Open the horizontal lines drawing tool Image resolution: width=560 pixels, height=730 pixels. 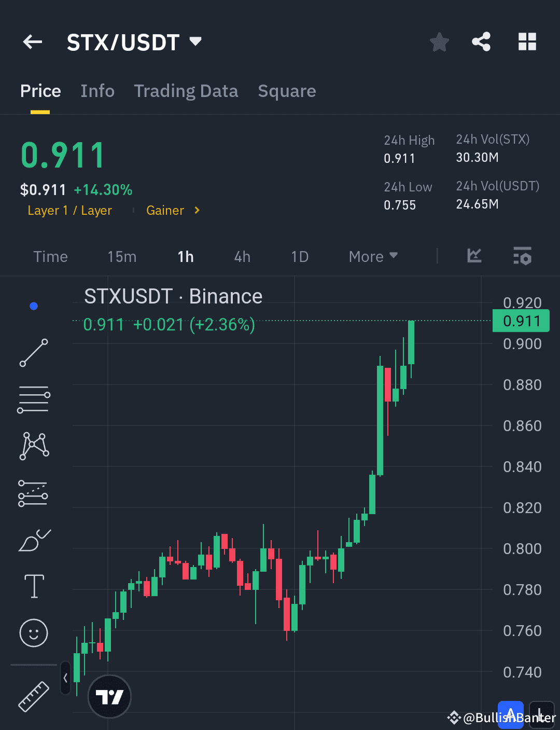[33, 399]
